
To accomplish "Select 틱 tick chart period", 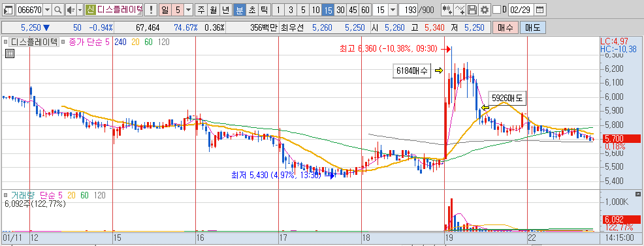I will click(264, 10).
